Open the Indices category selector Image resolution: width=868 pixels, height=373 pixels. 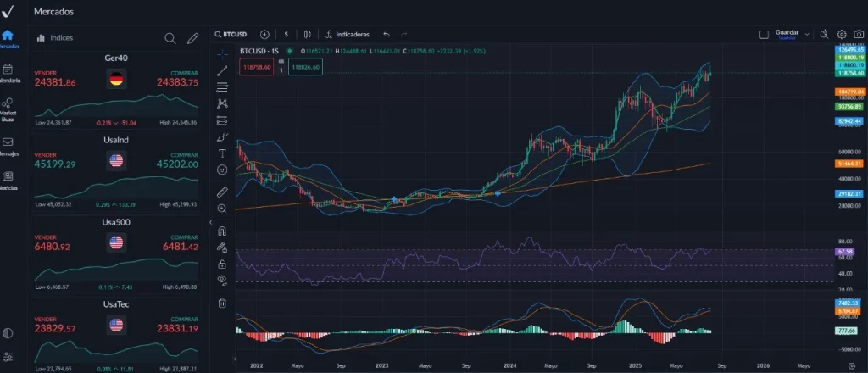[55, 38]
